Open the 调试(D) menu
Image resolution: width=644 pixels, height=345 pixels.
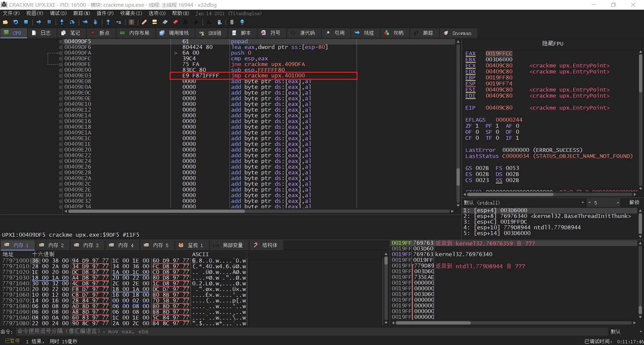(x=58, y=13)
